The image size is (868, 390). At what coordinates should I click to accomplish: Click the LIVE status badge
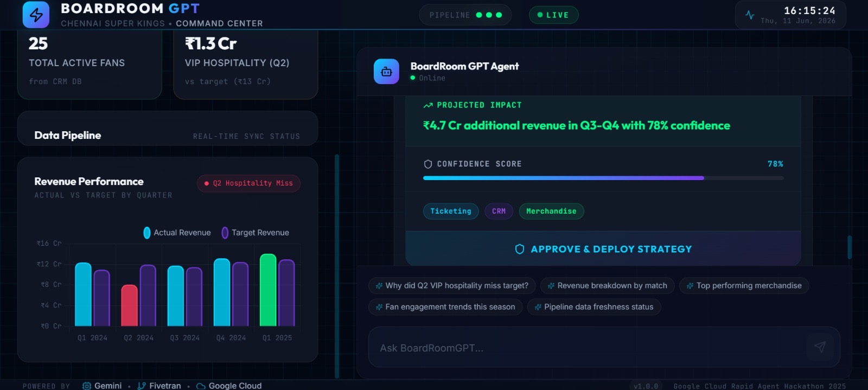553,15
